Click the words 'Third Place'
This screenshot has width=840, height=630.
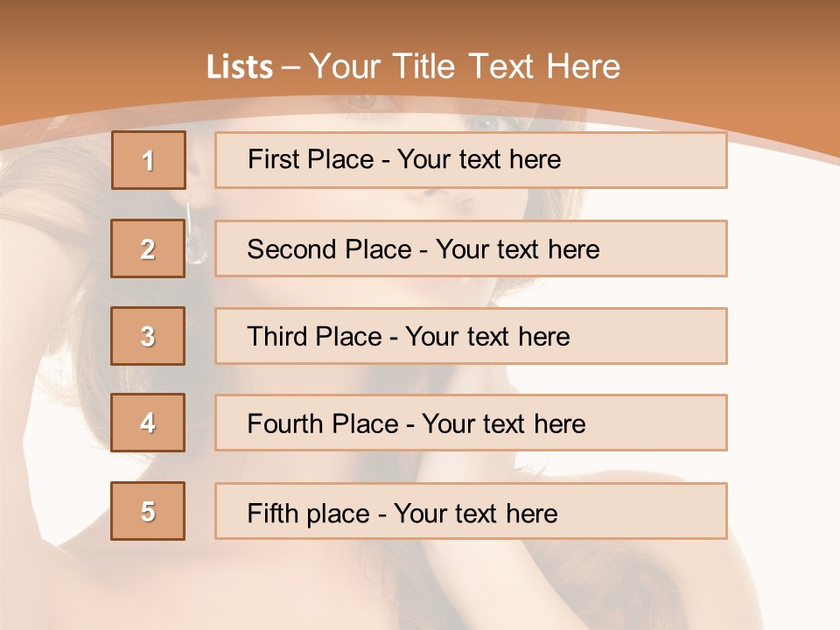click(x=314, y=336)
